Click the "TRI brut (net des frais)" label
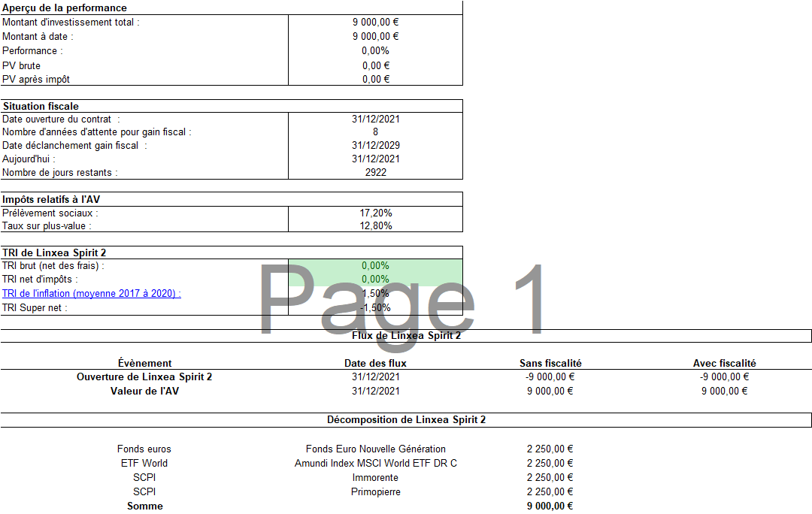 pos(53,265)
